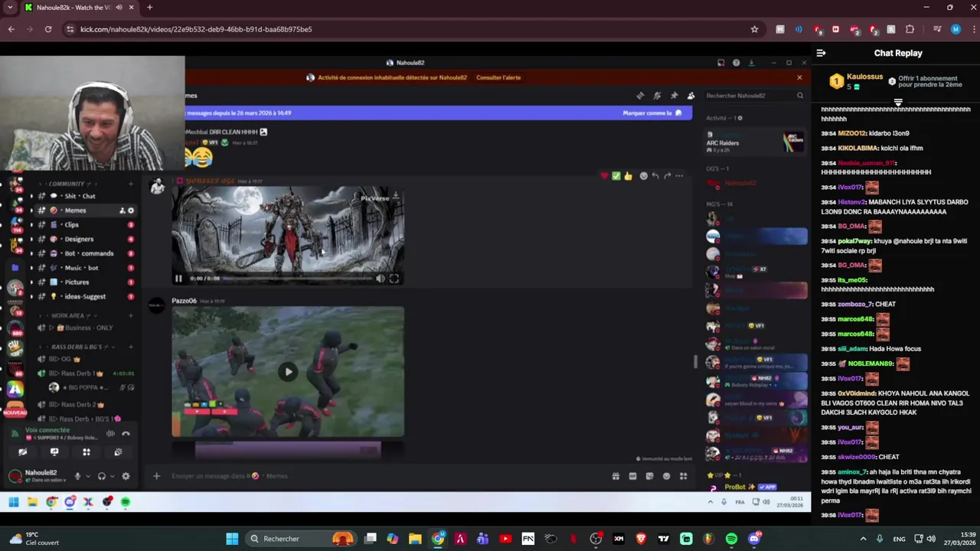The height and width of the screenshot is (551, 980).
Task: Select the Memes channel
Action: (x=75, y=210)
